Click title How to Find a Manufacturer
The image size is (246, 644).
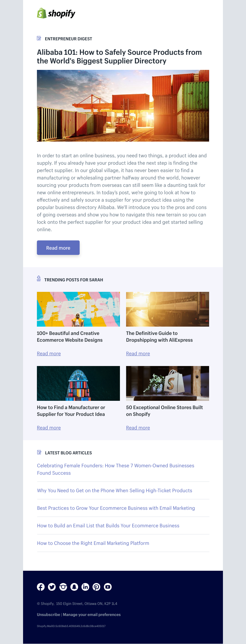71,411
